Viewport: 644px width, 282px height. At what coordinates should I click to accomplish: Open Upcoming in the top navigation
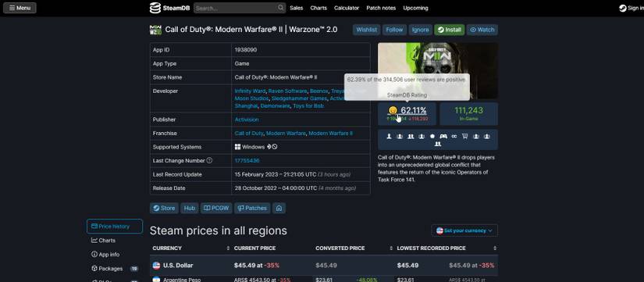[415, 8]
